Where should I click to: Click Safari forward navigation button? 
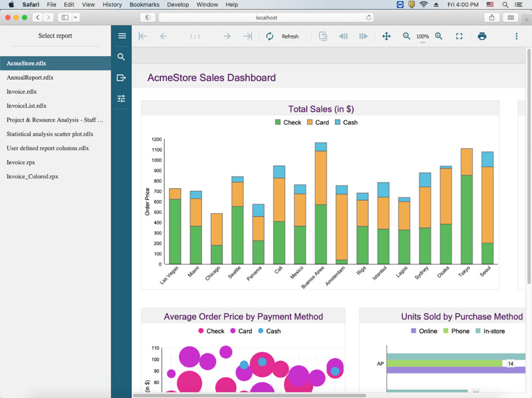click(x=49, y=17)
